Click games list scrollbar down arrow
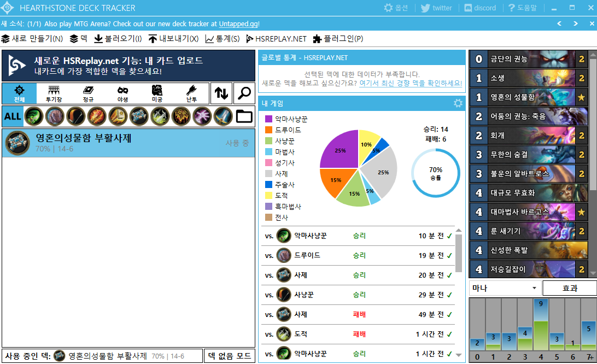 point(459,355)
